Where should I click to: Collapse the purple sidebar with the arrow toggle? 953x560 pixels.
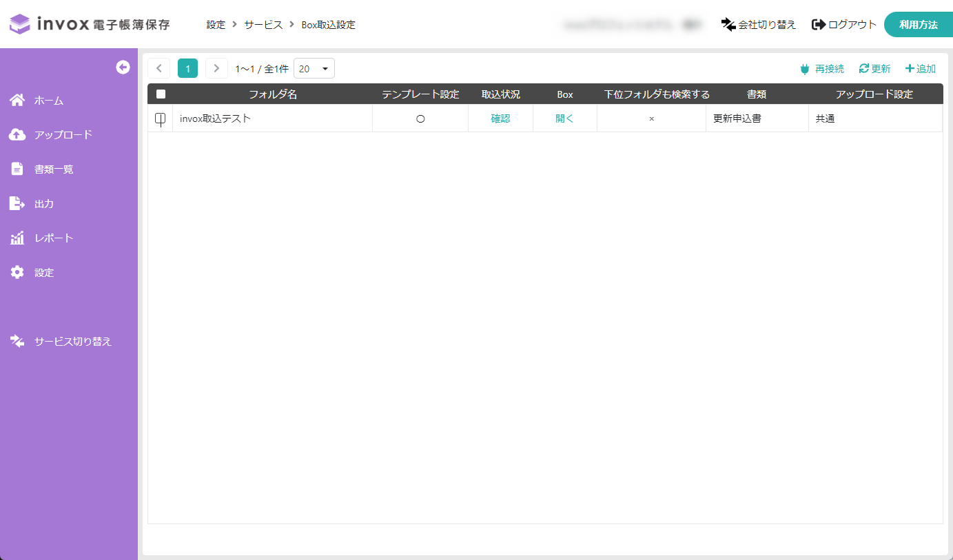click(123, 67)
